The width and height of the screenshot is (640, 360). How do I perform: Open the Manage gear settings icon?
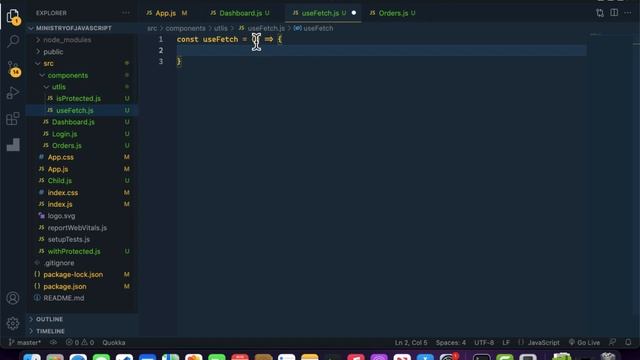tap(13, 323)
